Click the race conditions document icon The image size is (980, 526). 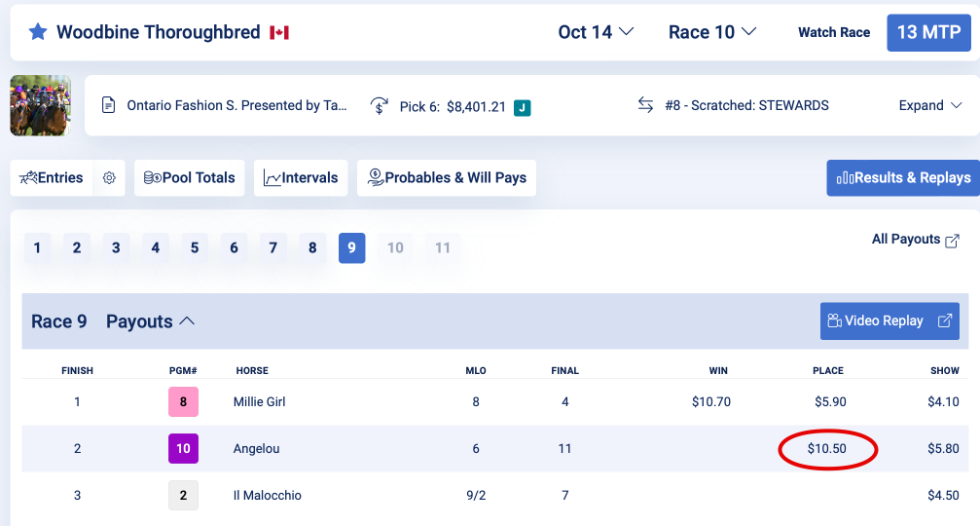pyautogui.click(x=109, y=105)
